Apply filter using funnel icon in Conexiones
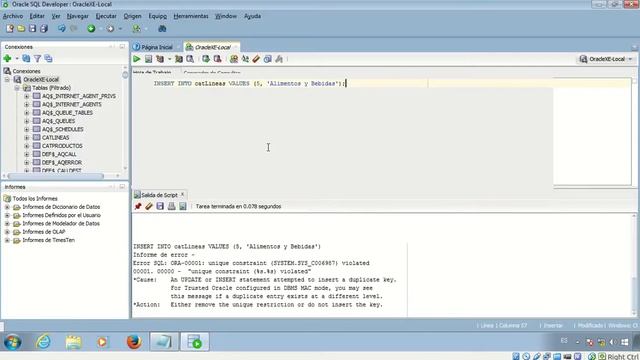Image resolution: width=640 pixels, height=360 pixels. pos(37,59)
